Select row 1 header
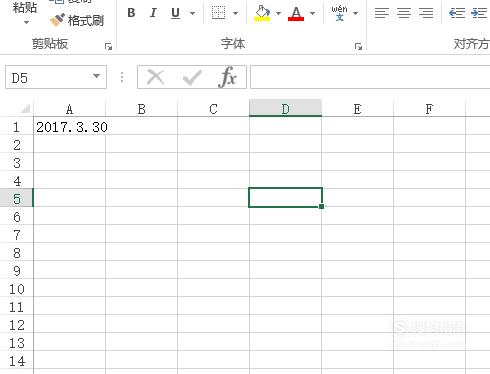 (16, 127)
